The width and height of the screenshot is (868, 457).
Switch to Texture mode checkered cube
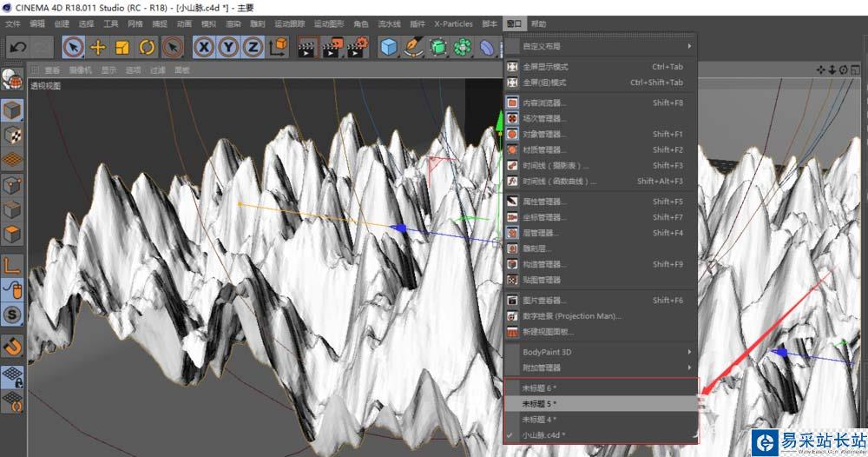[12, 136]
